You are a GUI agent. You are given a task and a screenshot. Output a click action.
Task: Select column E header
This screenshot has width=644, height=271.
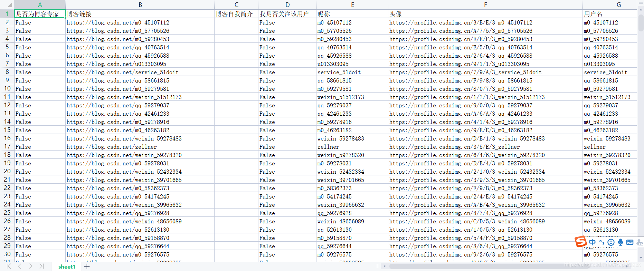352,5
